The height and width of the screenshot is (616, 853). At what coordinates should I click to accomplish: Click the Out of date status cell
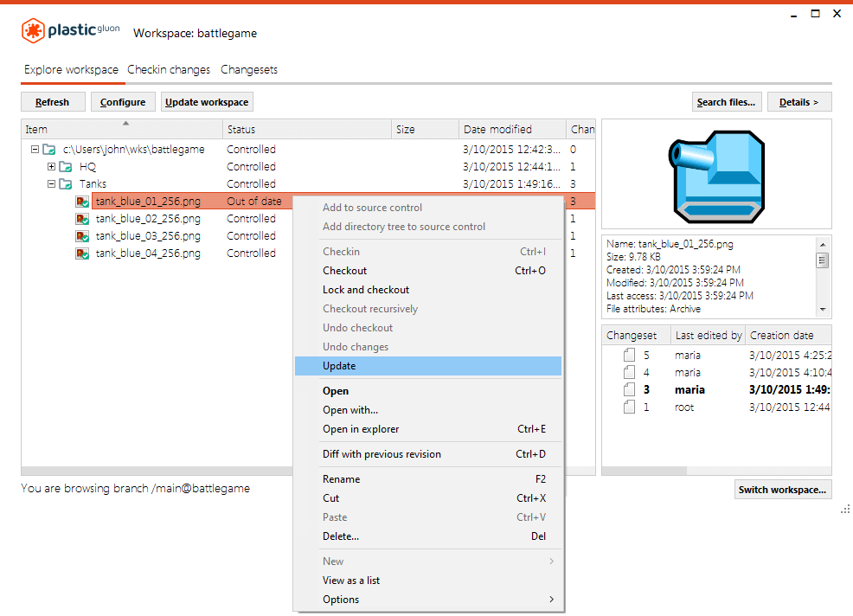coord(254,202)
